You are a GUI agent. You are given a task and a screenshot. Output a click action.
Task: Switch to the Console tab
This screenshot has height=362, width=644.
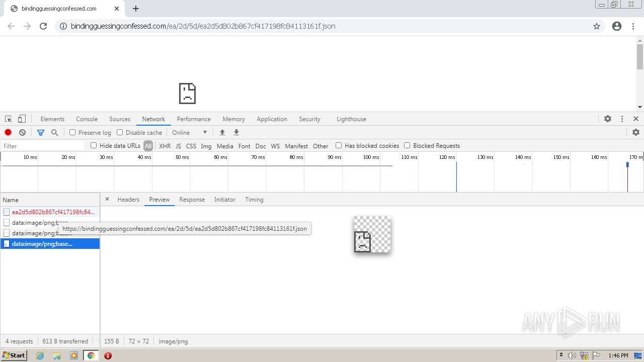pos(87,119)
